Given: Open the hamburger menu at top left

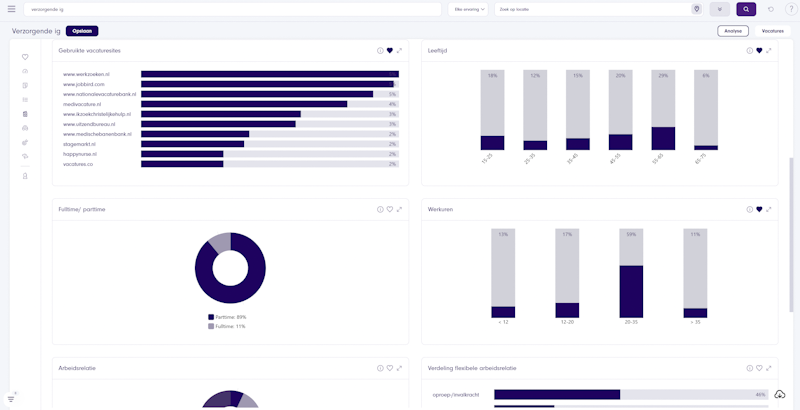Looking at the screenshot, I should (x=11, y=9).
